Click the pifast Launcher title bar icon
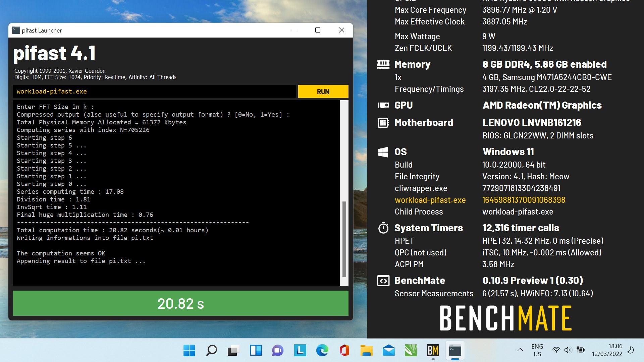This screenshot has height=362, width=644. (x=16, y=30)
